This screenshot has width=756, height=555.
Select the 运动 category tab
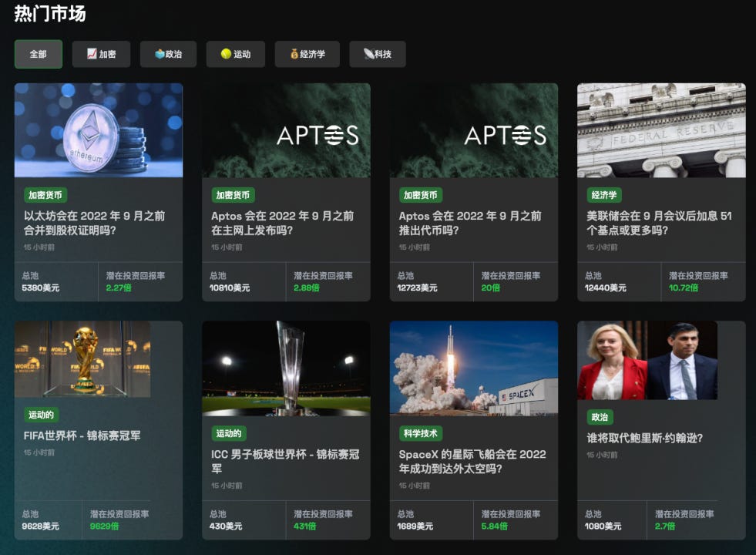[x=235, y=54]
